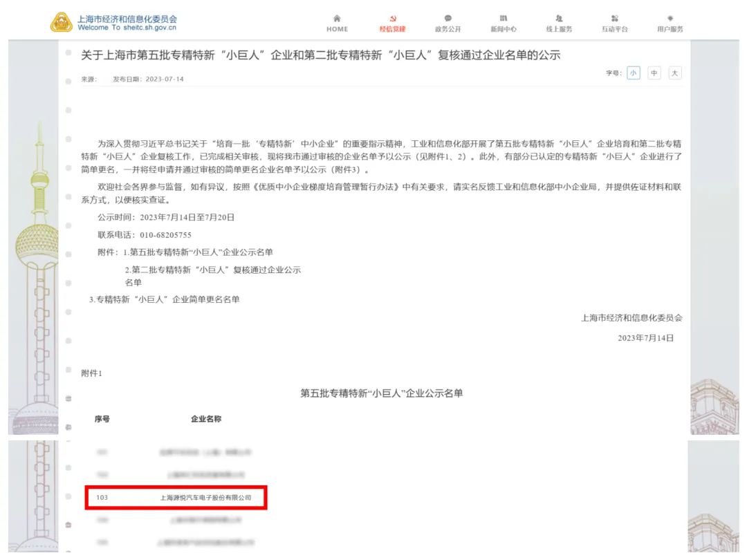
Task: Open the 互动平台 navigation section
Action: click(615, 24)
